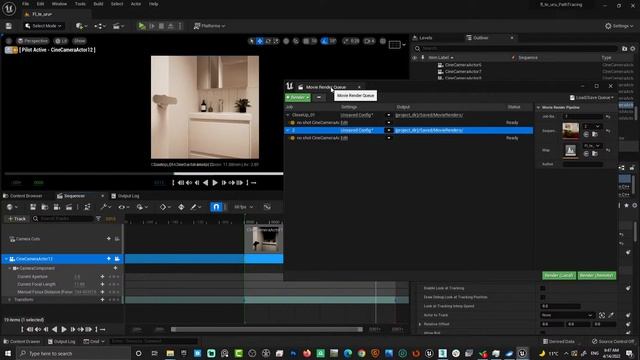Open viewport Perspective dropdown
The height and width of the screenshot is (360, 640).
click(x=33, y=41)
